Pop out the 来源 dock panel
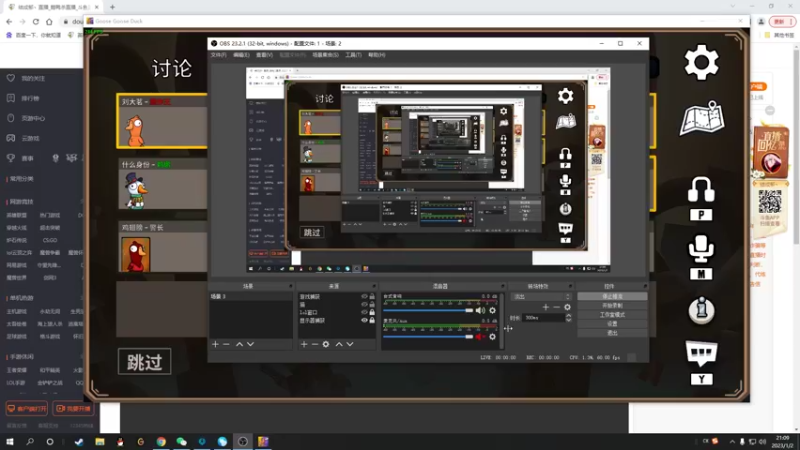Screen dimensions: 800x450 [374, 286]
